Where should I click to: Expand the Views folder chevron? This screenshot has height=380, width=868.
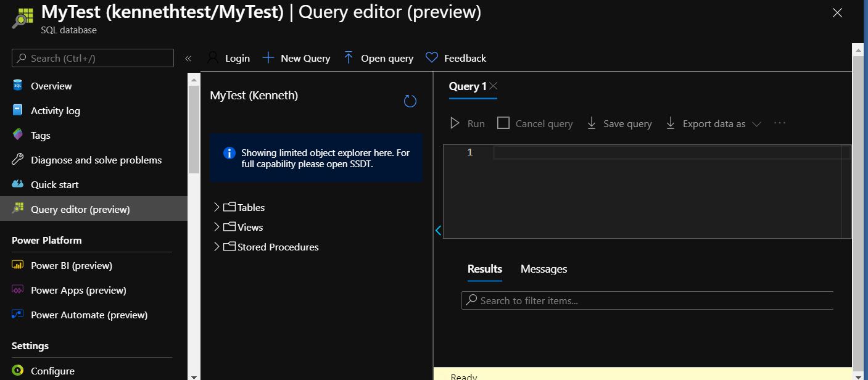(217, 227)
